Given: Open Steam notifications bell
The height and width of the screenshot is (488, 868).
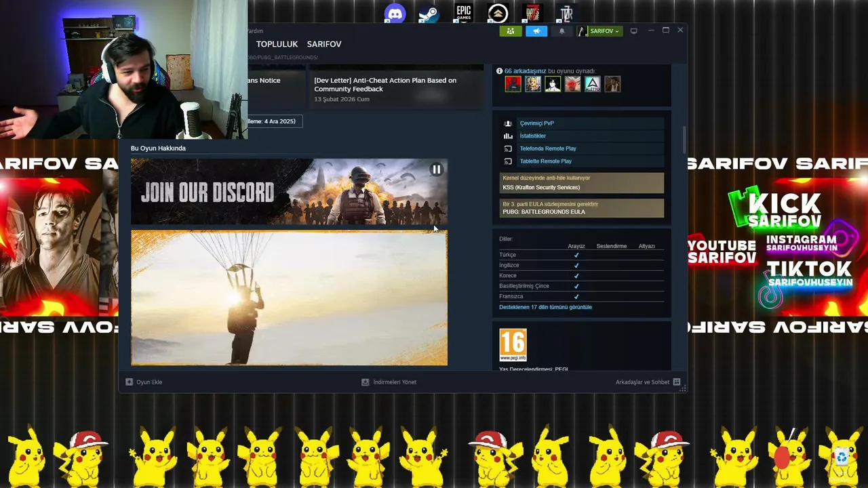Looking at the screenshot, I should pos(561,31).
